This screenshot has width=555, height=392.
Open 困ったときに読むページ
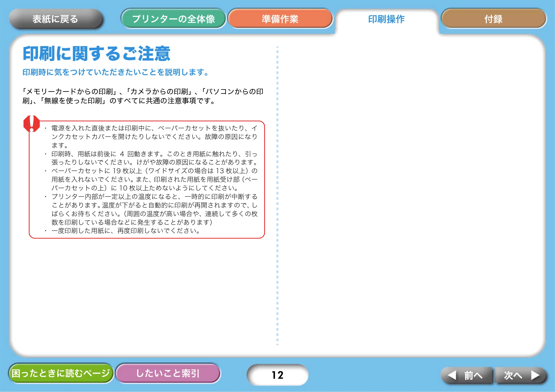61,373
